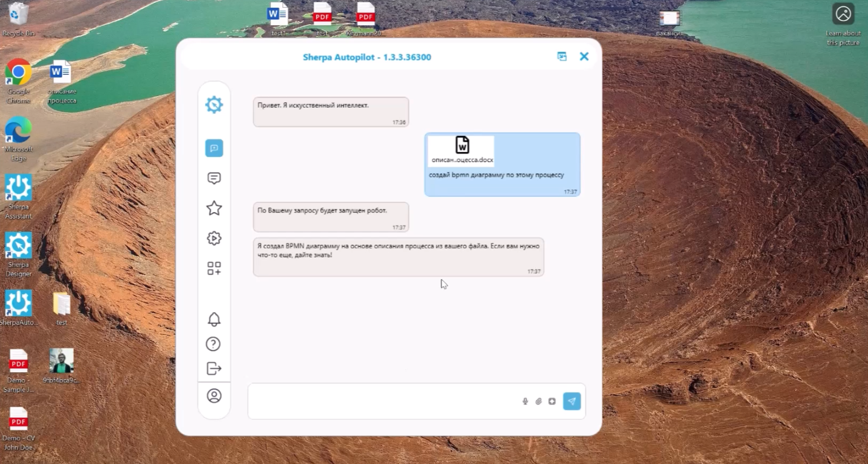
Task: Click the Sherpa logo at top of sidebar
Action: 214,105
